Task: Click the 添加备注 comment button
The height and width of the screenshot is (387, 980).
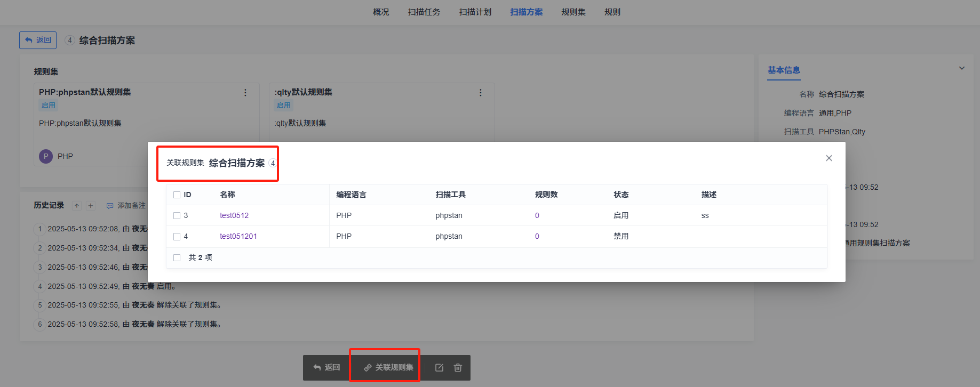Action: click(126, 206)
